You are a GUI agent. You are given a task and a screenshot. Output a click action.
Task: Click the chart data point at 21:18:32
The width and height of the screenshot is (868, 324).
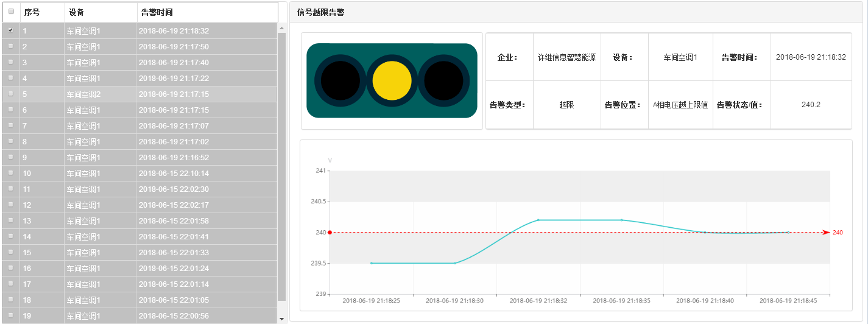(x=538, y=220)
